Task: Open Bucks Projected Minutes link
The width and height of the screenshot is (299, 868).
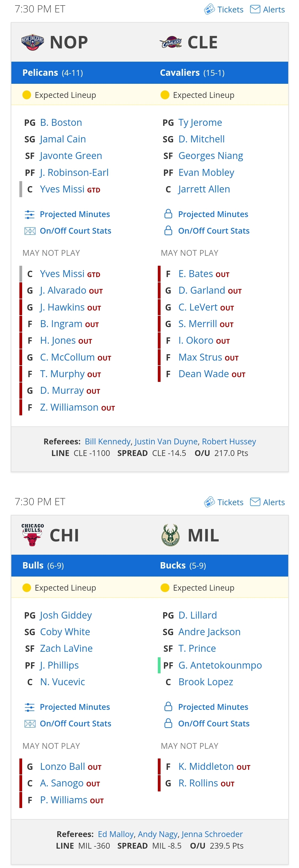Action: tap(213, 707)
